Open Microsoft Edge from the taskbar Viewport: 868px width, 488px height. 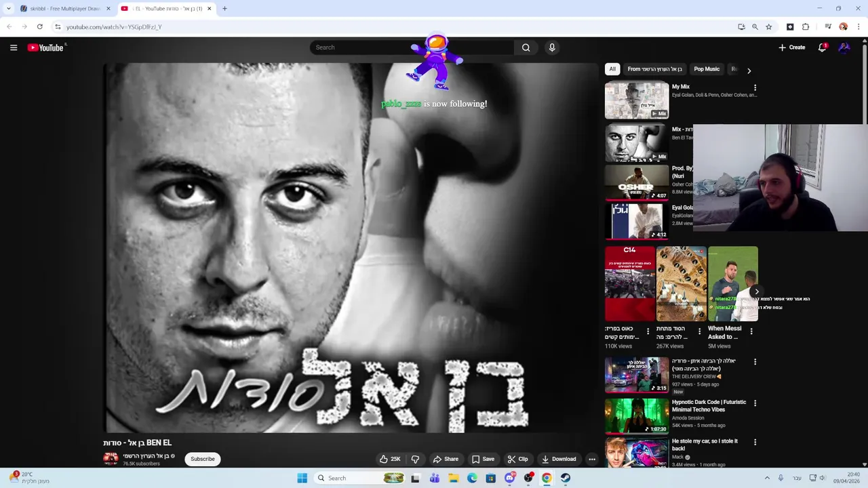pyautogui.click(x=472, y=478)
